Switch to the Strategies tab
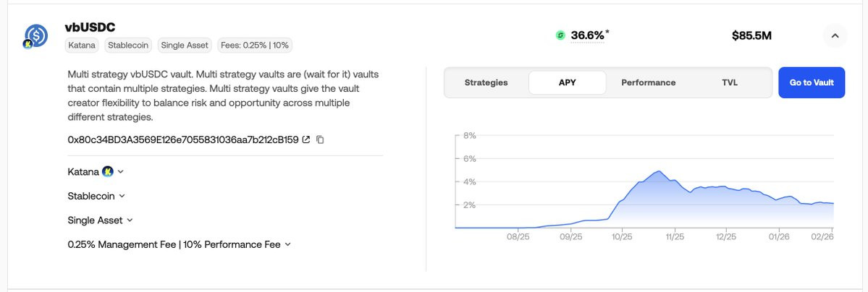Viewport: 868px width, 292px height. tap(486, 82)
